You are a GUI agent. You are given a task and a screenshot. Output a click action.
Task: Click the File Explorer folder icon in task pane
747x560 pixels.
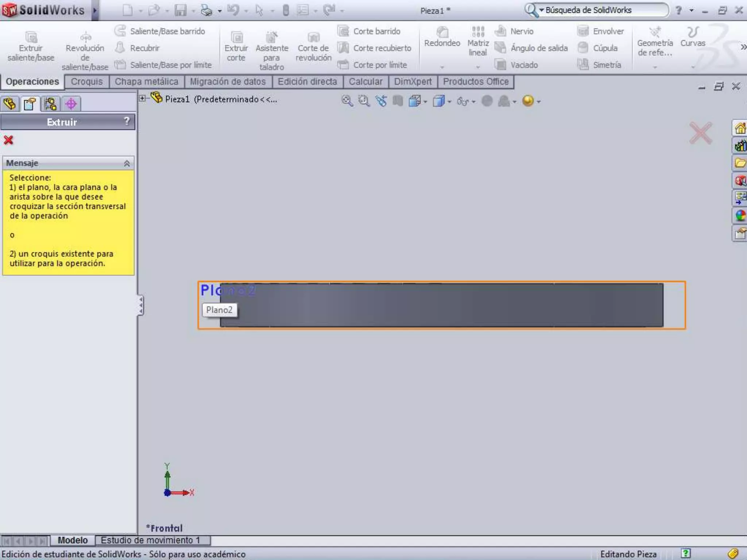[x=740, y=163]
